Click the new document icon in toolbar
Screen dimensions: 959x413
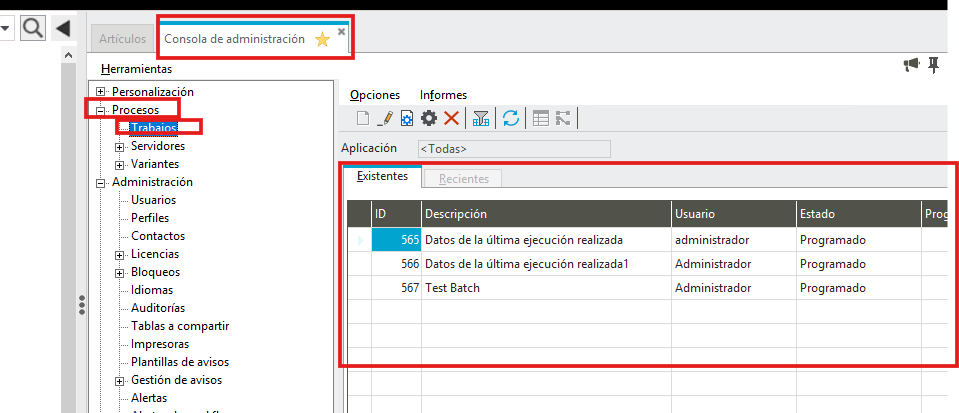363,118
